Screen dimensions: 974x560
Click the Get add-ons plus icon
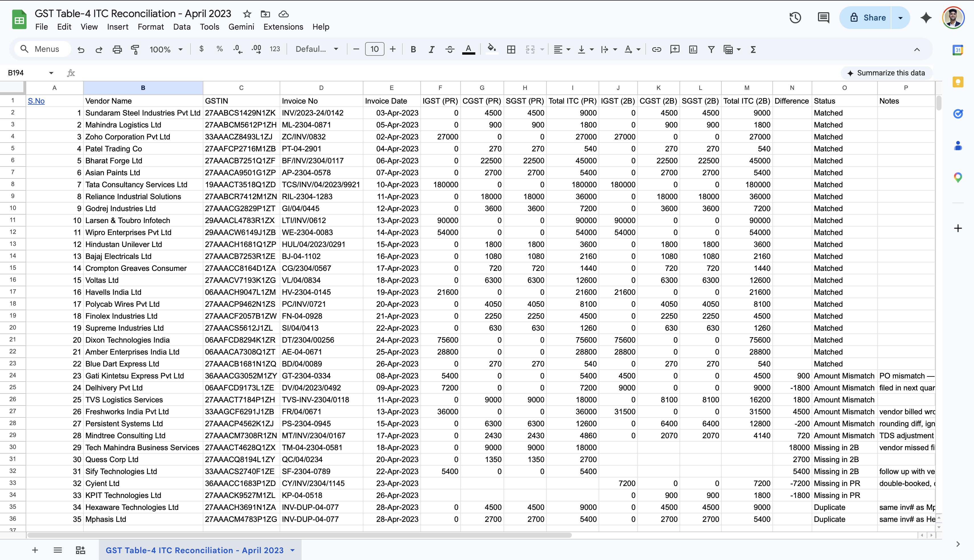(x=958, y=228)
